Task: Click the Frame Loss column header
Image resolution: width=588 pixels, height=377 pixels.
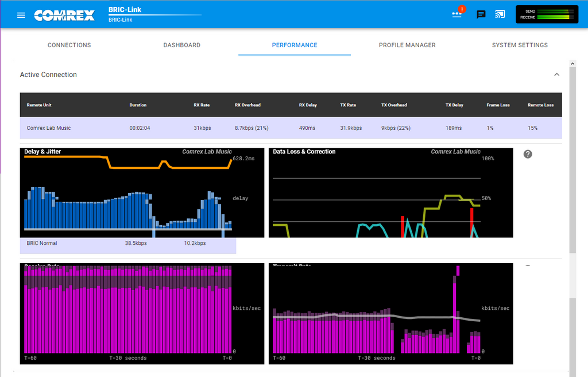Action: coord(498,105)
